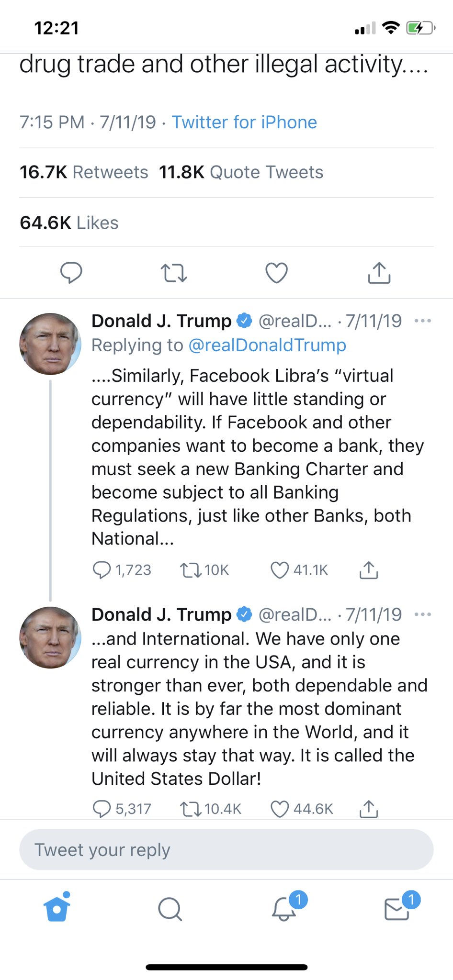Share the main tweet
Screen dimensions: 453x980
(379, 273)
